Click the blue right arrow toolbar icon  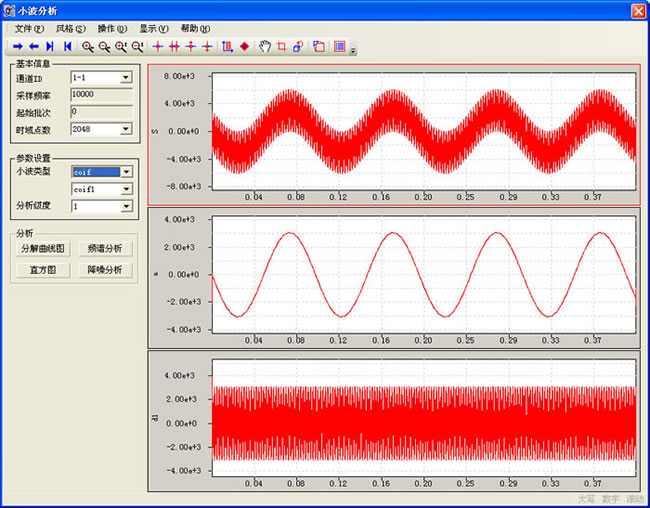(x=18, y=47)
